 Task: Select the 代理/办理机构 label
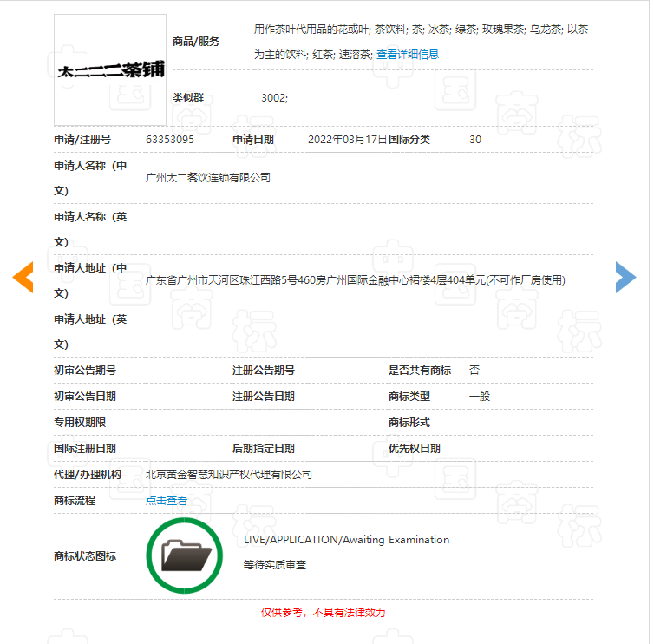[x=88, y=475]
